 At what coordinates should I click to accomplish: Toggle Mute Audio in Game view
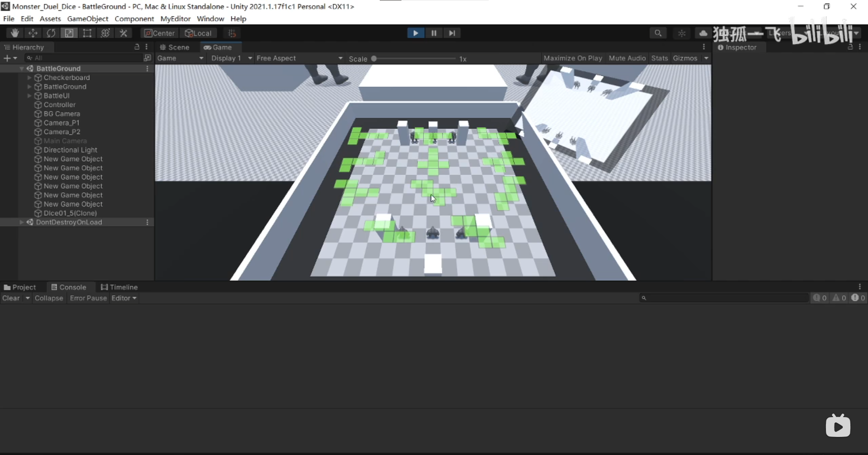[x=627, y=58]
